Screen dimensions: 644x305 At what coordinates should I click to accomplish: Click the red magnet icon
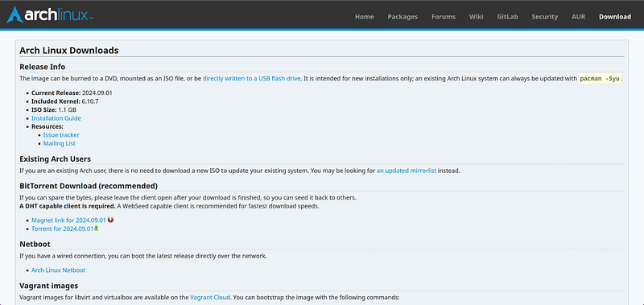[x=110, y=220]
